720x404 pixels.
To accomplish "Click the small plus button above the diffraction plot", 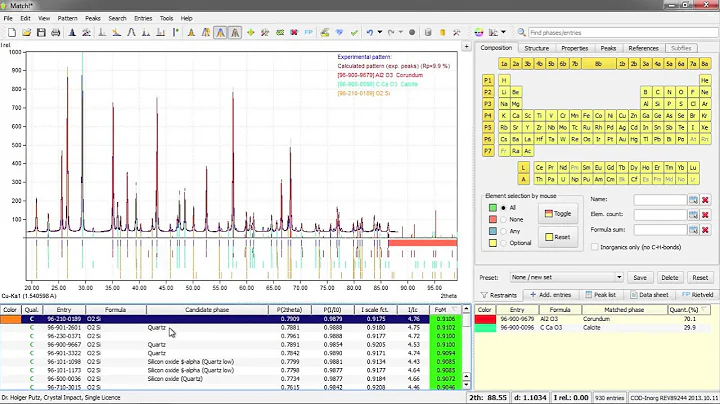I will (466, 46).
